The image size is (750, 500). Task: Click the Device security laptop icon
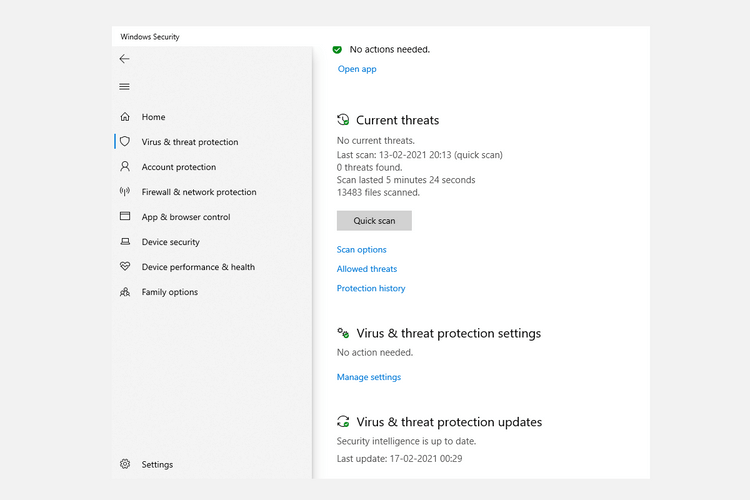(125, 242)
